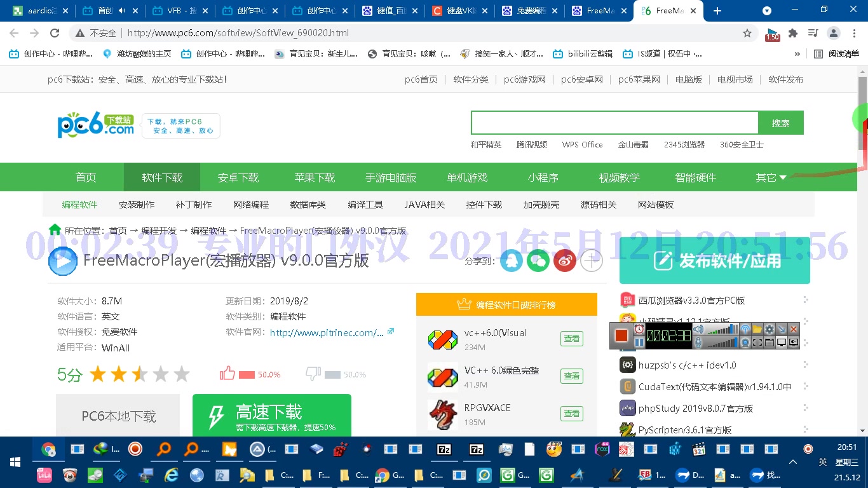The width and height of the screenshot is (868, 488).
Task: Switch to the VFB browser tab
Action: tap(179, 11)
